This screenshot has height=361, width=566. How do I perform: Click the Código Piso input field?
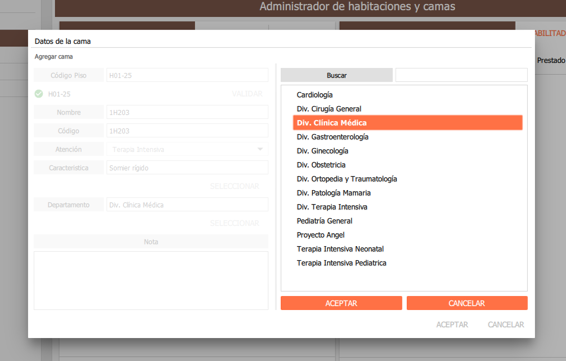pos(187,75)
